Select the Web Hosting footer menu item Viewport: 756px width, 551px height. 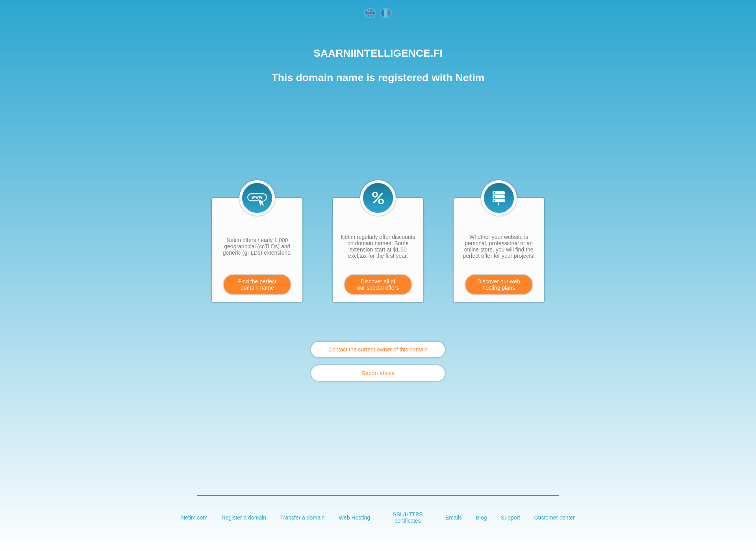tap(354, 518)
